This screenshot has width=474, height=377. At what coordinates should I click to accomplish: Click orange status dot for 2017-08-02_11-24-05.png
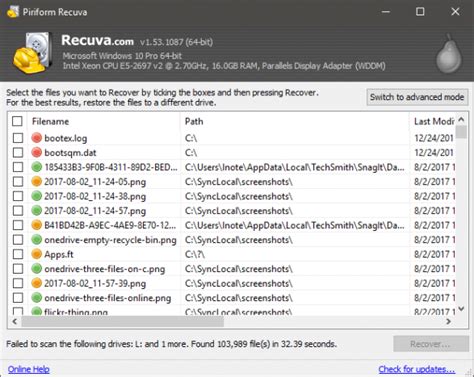click(37, 182)
